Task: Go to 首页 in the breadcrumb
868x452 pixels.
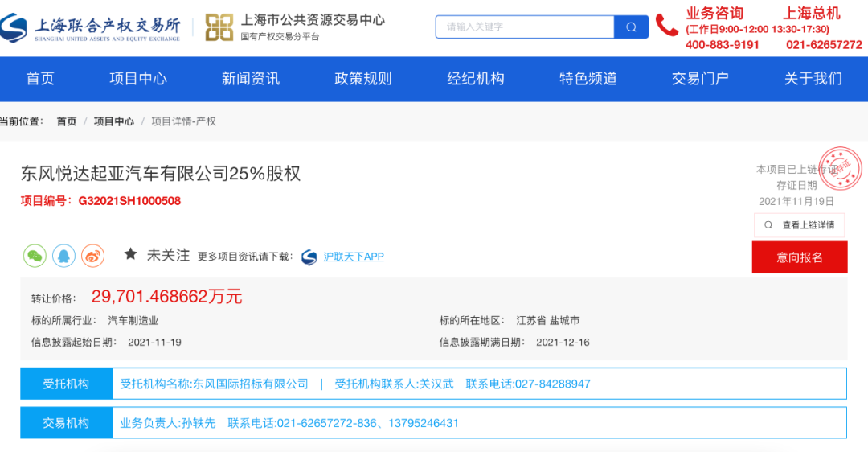Action: pyautogui.click(x=67, y=121)
